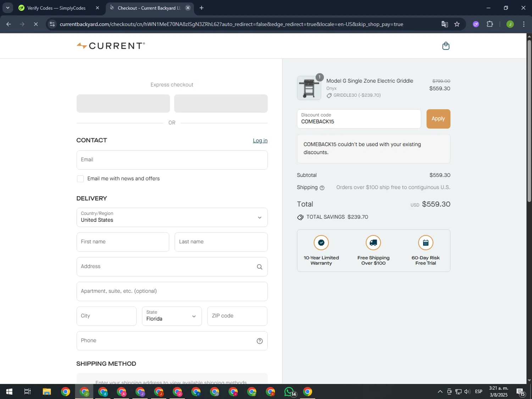Open WhatsApp from the taskbar
532x399 pixels.
(290, 392)
